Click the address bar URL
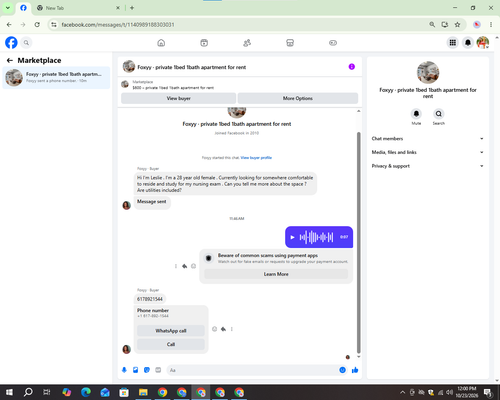The image size is (500, 400). click(x=118, y=25)
